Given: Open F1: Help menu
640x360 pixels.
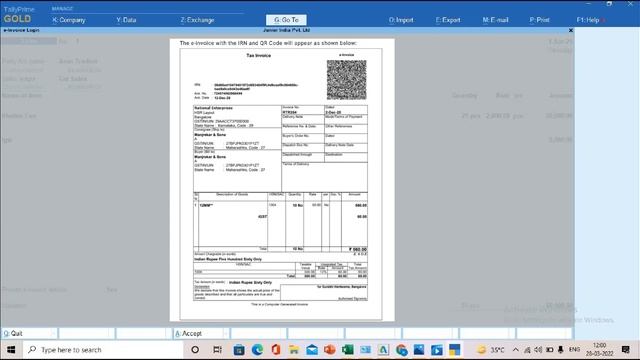Looking at the screenshot, I should click(x=588, y=20).
